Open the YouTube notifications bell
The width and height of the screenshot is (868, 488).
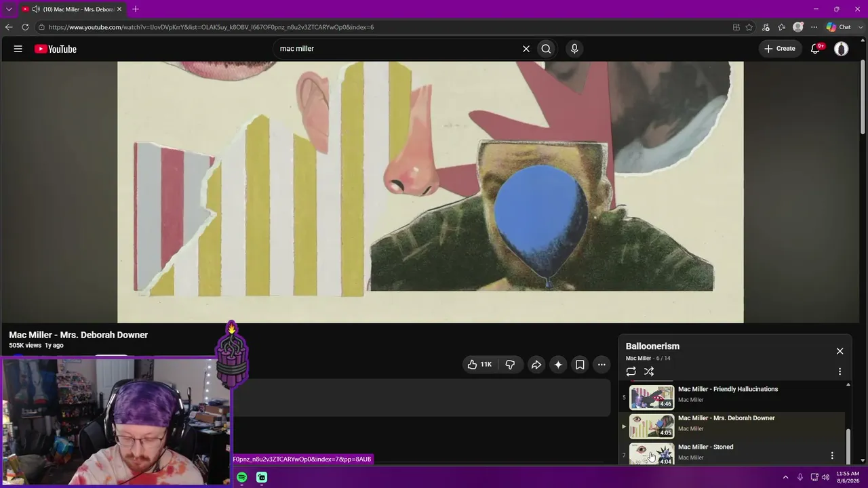click(816, 49)
